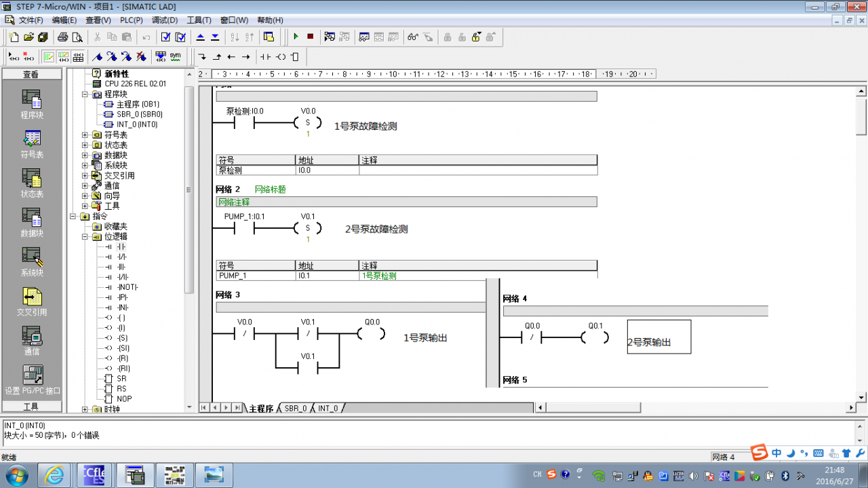Open 数据块 in the navigation bar
The width and height of the screenshot is (868, 488).
(x=32, y=222)
